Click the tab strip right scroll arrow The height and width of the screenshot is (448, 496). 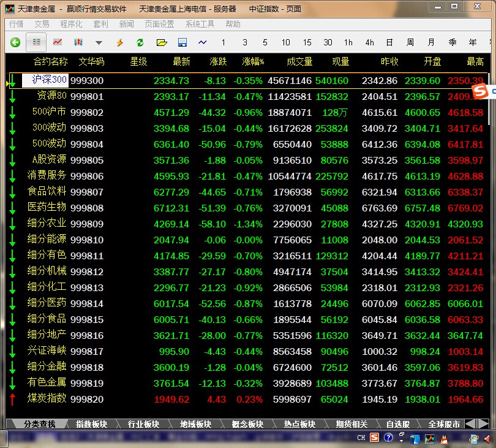483,423
